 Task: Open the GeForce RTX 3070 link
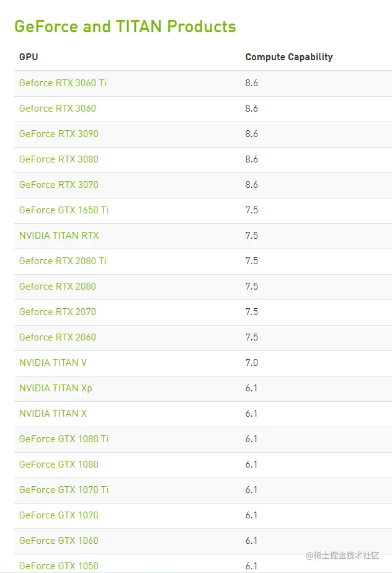[x=59, y=185]
